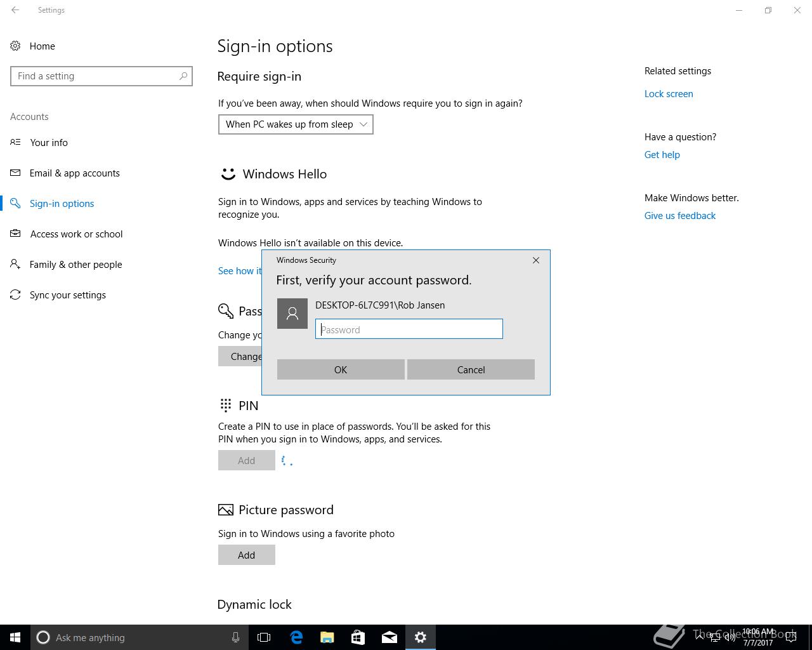This screenshot has width=812, height=650.
Task: Click the taskbar clock and date
Action: 758,637
